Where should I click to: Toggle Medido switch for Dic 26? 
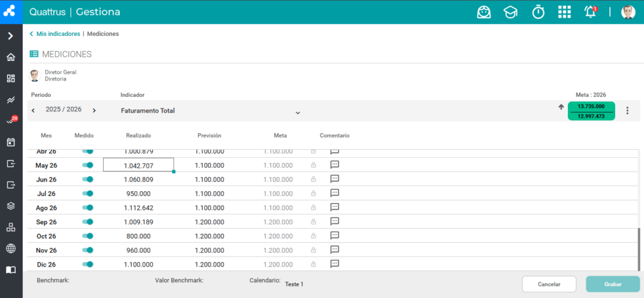pyautogui.click(x=87, y=264)
